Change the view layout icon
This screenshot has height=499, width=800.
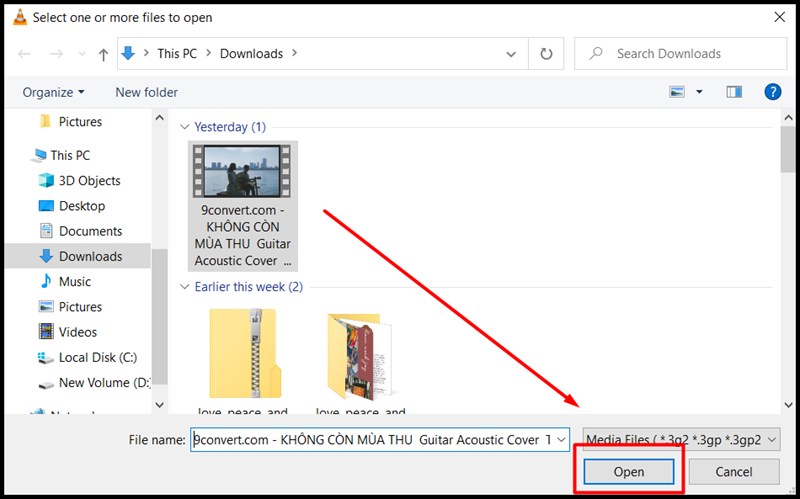click(x=677, y=92)
